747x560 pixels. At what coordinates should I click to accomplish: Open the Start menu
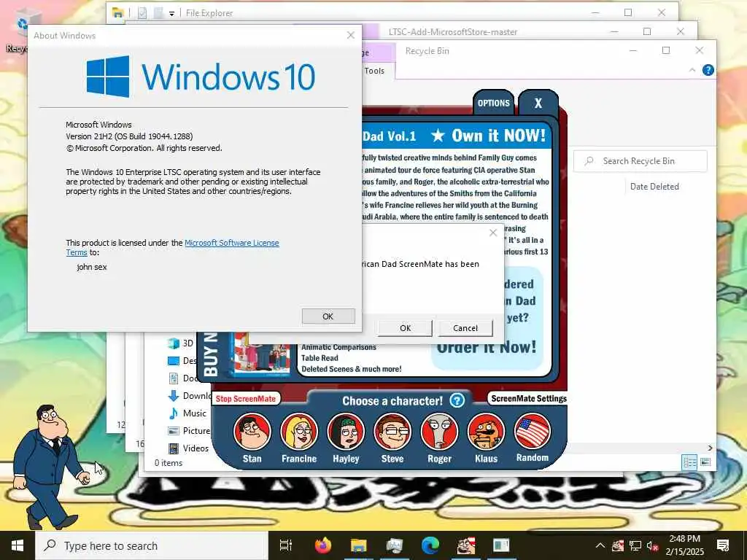[18, 545]
